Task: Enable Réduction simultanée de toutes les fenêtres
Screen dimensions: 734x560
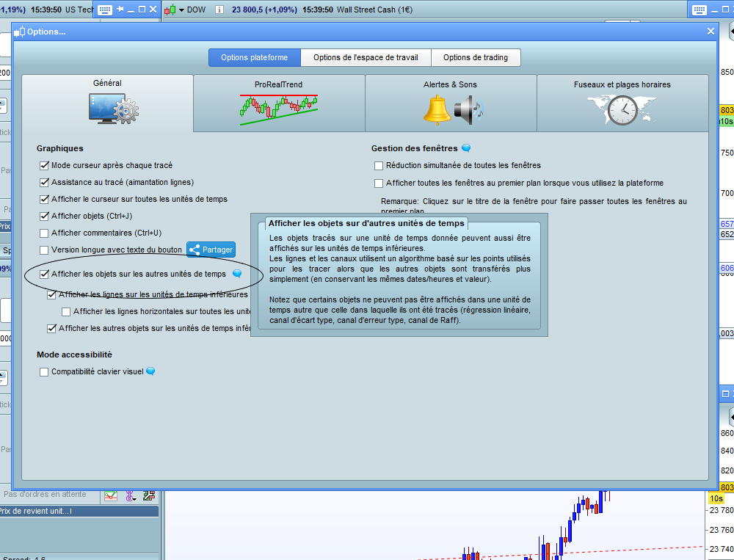Action: 379,166
